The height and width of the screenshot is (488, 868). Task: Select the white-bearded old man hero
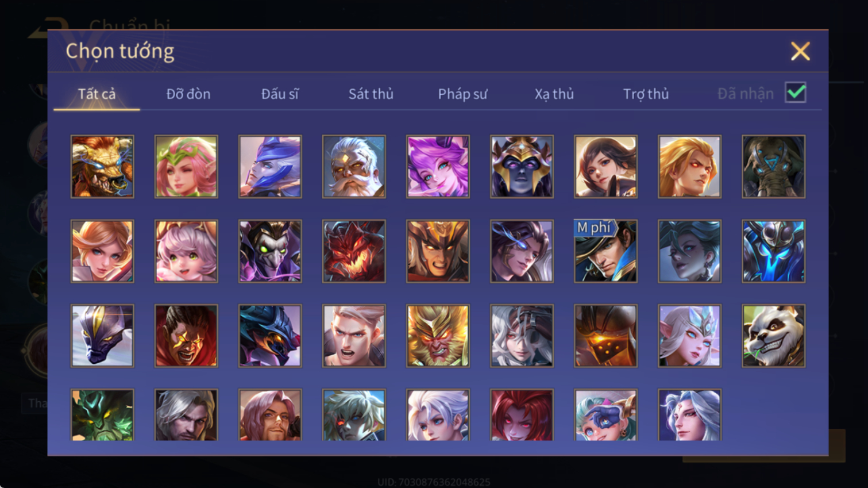354,167
